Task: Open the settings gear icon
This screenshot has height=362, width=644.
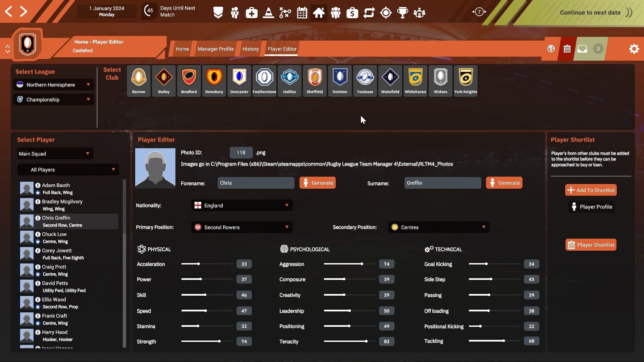Action: 634,49
